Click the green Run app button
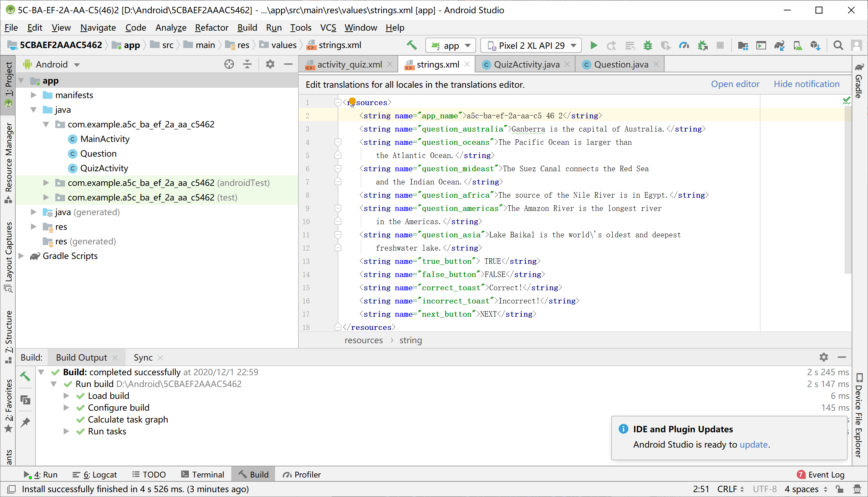Viewport: 868px width, 497px height. 594,45
